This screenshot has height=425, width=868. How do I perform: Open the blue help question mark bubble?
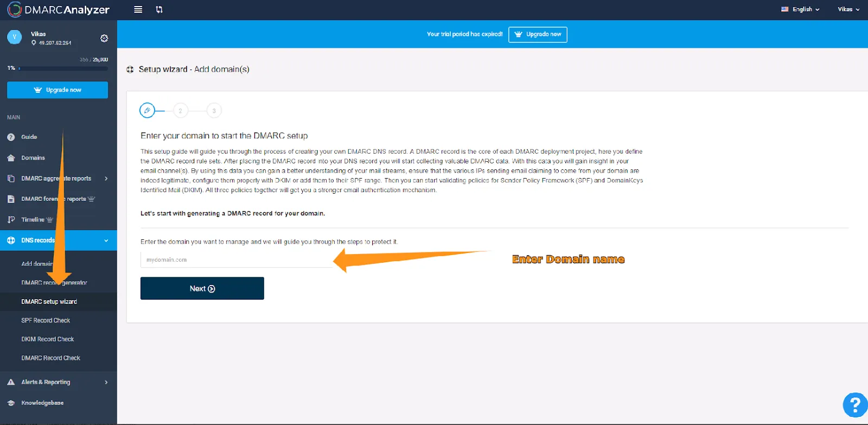click(x=856, y=405)
